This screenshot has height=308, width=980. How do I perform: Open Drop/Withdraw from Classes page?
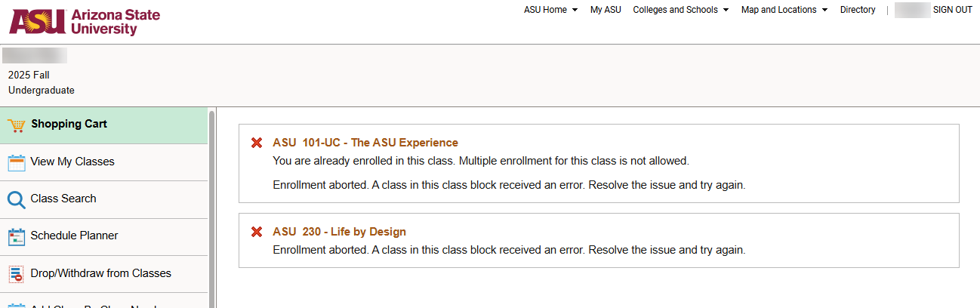click(101, 273)
